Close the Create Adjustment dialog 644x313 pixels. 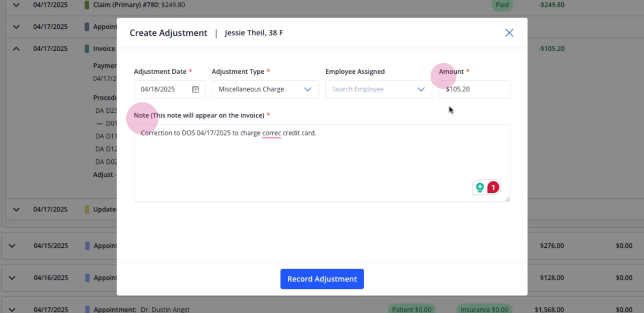pos(509,33)
